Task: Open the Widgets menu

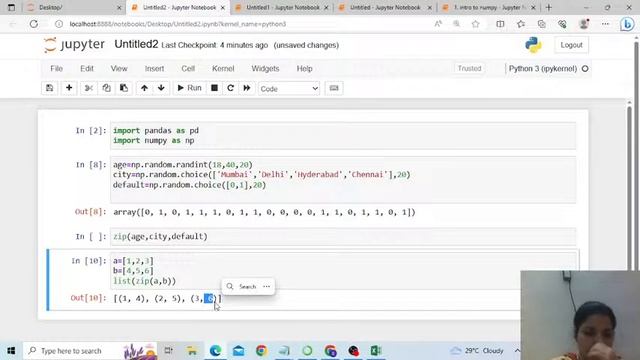Action: (265, 69)
